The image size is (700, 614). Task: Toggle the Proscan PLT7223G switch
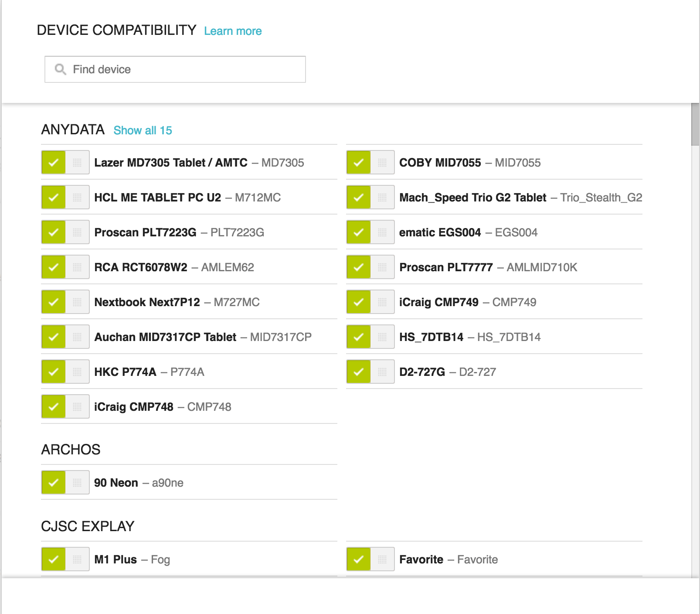click(x=65, y=232)
